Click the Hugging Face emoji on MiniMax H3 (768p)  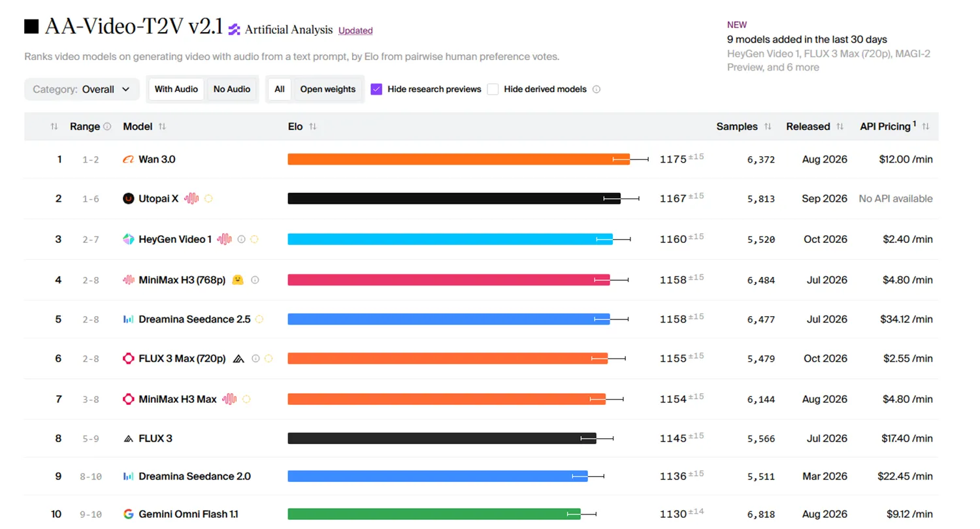click(238, 280)
